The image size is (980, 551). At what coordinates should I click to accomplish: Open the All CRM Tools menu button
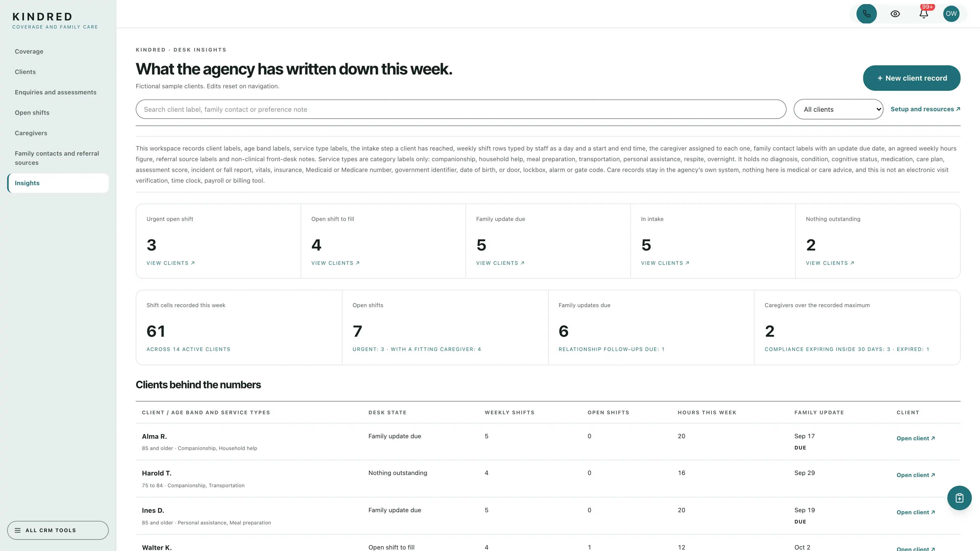(58, 530)
